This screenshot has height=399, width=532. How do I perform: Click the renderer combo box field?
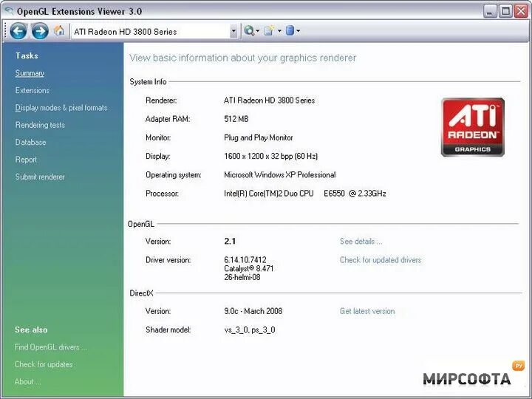[154, 32]
